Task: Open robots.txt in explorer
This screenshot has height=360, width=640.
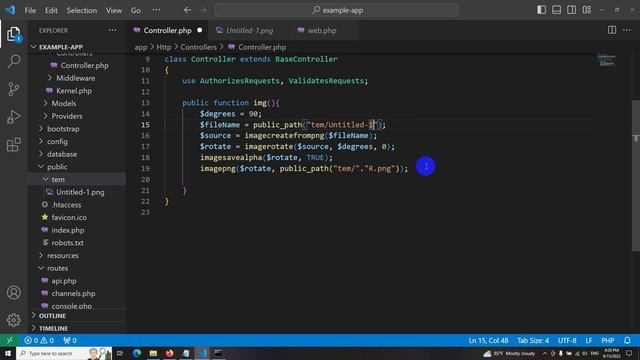Action: tap(67, 242)
